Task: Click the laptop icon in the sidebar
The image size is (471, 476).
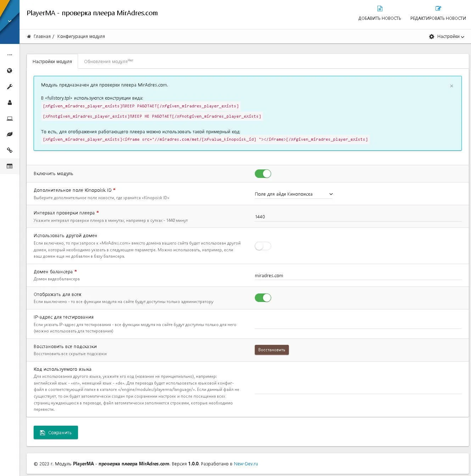Action: click(x=10, y=118)
